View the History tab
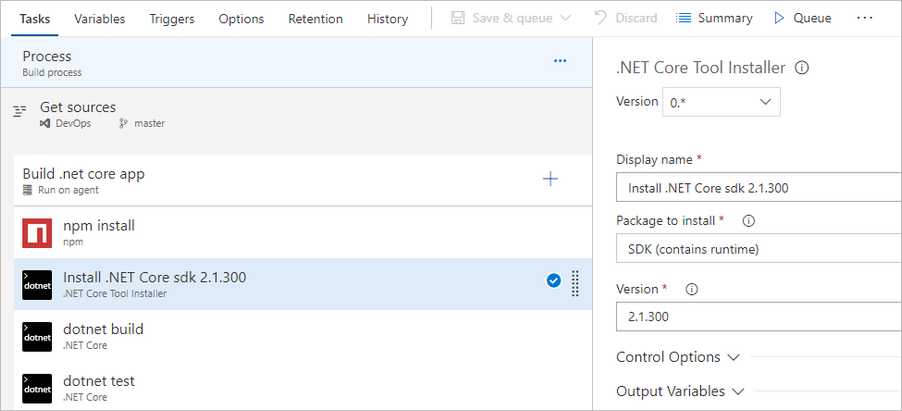Viewport: 902px width, 411px height. coord(387,18)
